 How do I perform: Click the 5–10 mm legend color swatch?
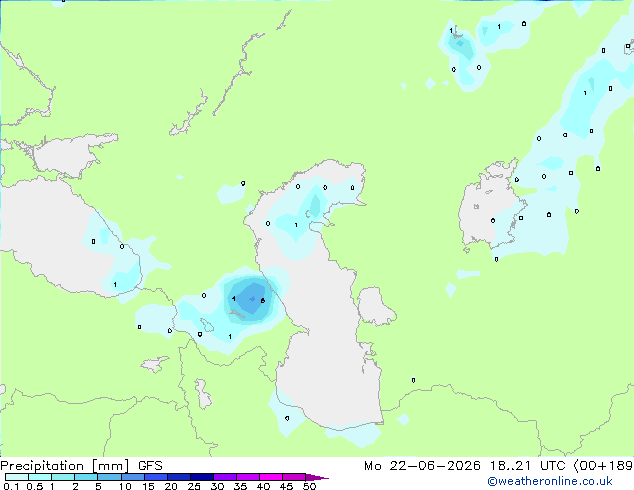pyautogui.click(x=109, y=477)
